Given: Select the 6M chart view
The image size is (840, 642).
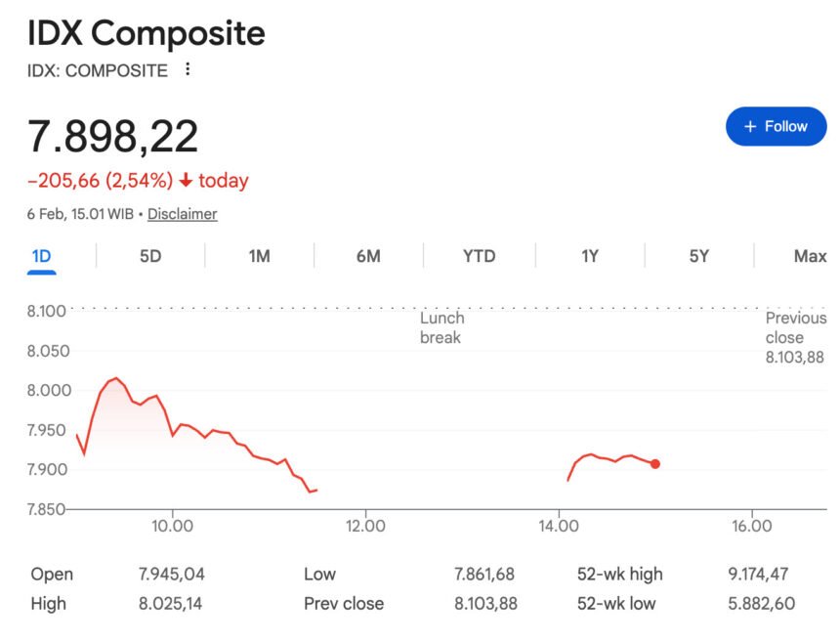Looking at the screenshot, I should coord(367,255).
